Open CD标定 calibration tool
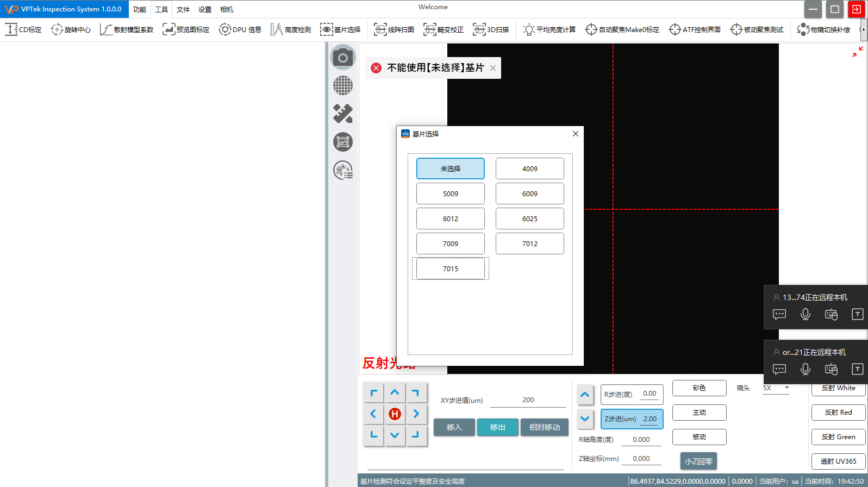868x487 pixels. pyautogui.click(x=23, y=29)
